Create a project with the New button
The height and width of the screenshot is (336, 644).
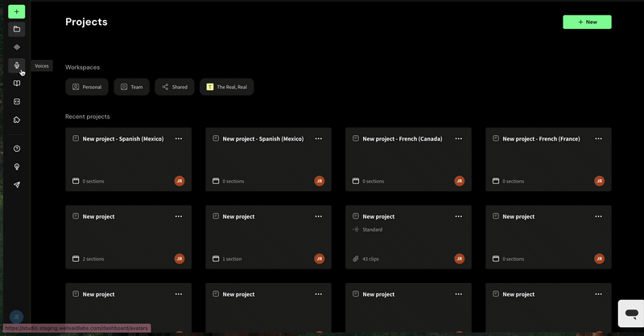tap(587, 23)
